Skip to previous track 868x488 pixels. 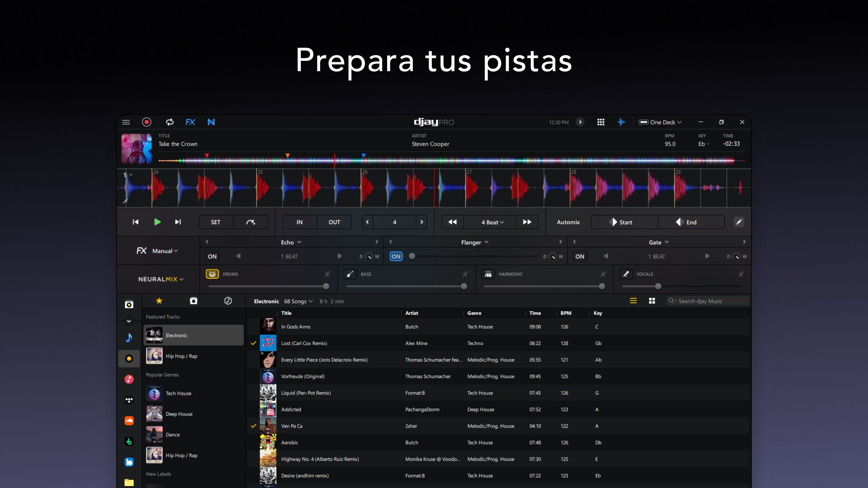(135, 222)
